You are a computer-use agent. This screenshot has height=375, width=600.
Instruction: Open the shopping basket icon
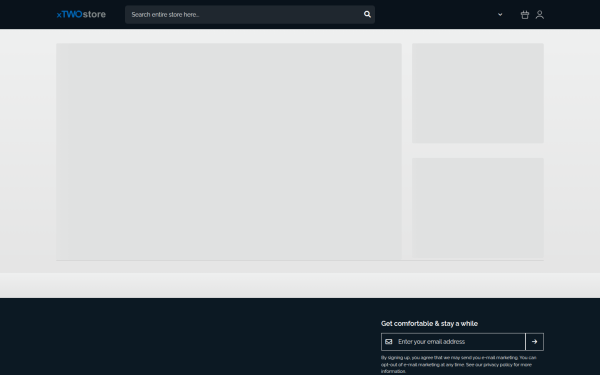525,15
